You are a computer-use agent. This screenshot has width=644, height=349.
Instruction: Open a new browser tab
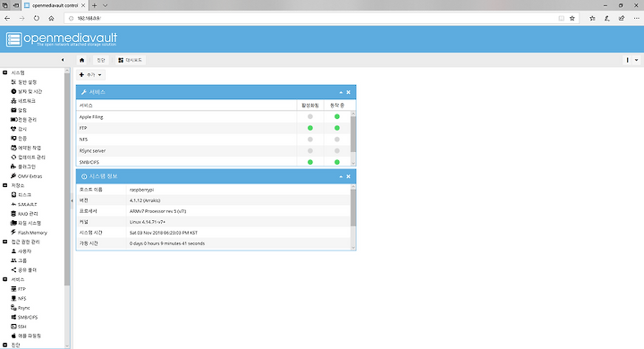94,5
